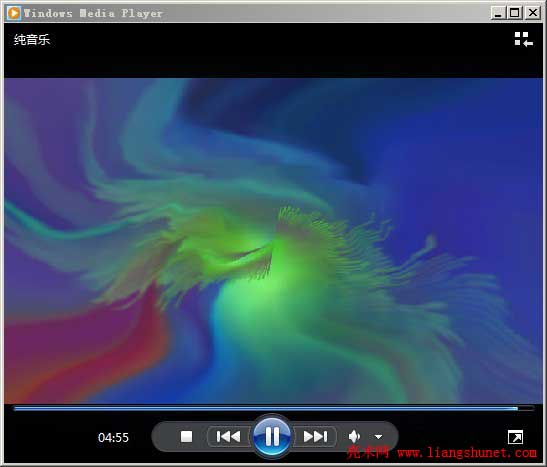
Task: Open the Windows Media Player title icon menu
Action: click(14, 13)
